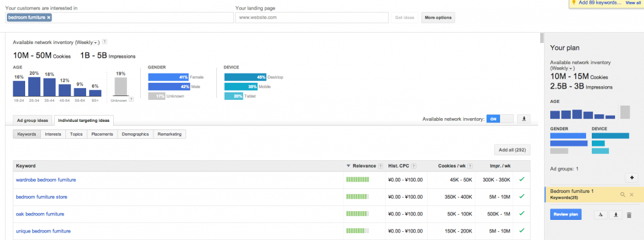Select Individual targeting ideas tab

click(x=84, y=121)
